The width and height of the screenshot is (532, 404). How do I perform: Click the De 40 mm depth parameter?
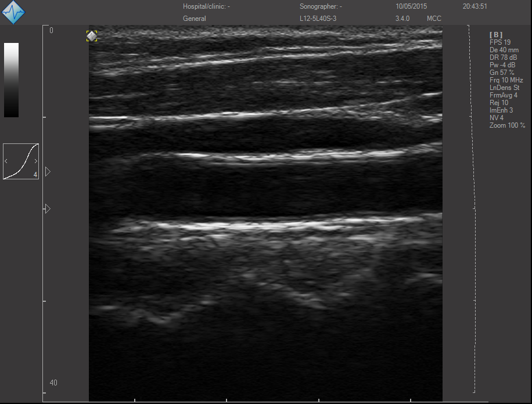pos(504,50)
